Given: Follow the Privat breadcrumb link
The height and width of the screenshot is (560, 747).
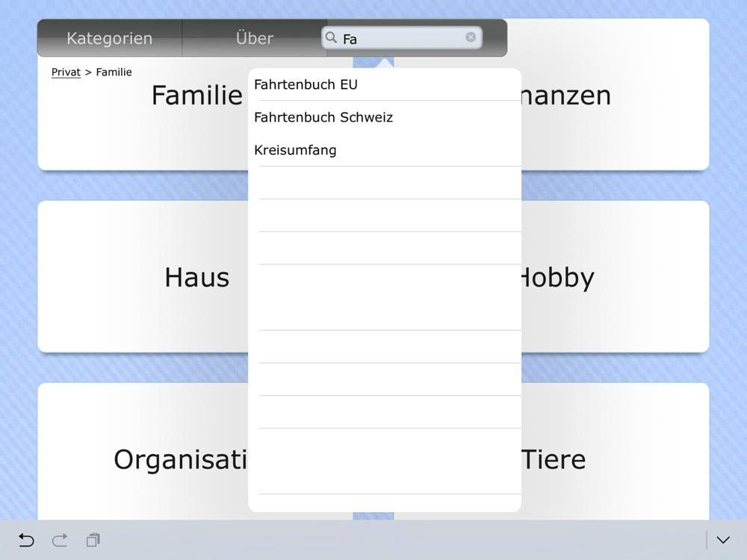Looking at the screenshot, I should (x=66, y=72).
